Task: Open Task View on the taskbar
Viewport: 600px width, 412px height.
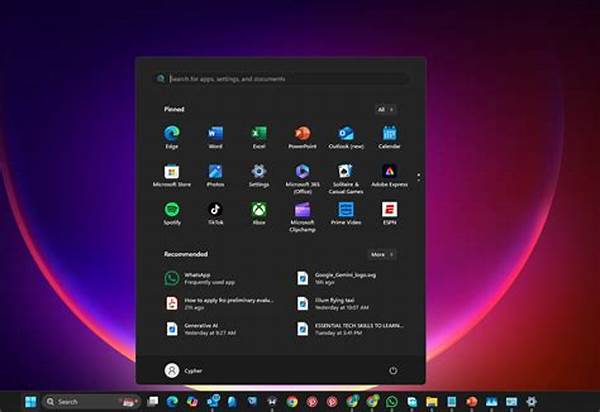Action: tap(153, 401)
